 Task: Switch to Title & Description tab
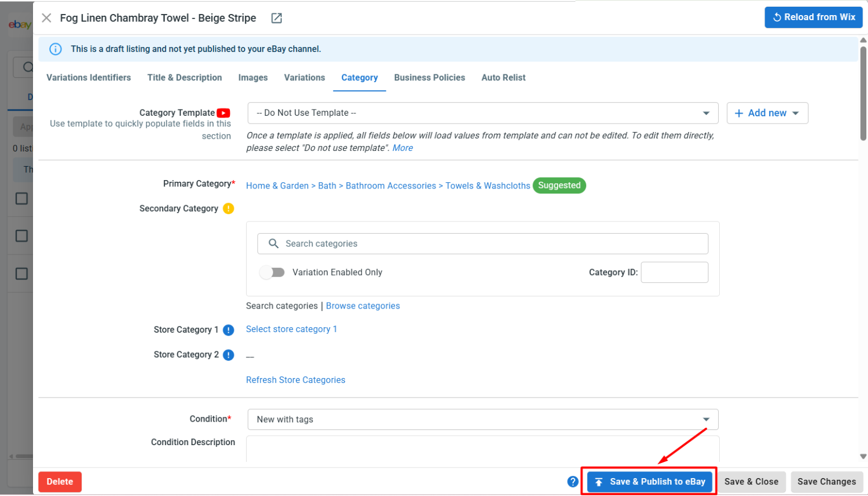185,78
